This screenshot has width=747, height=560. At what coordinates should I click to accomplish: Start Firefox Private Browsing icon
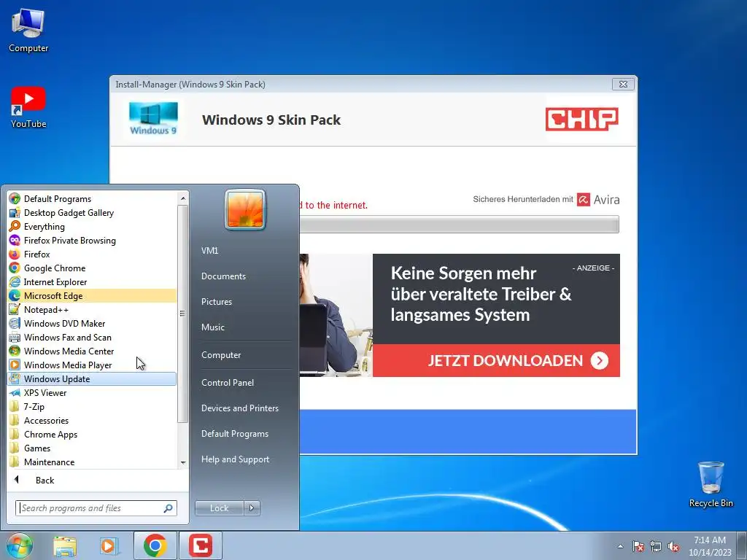point(15,240)
